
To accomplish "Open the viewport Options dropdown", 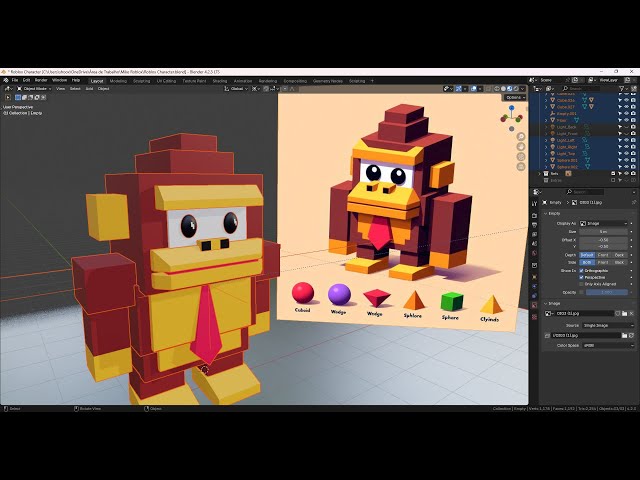I will point(515,98).
